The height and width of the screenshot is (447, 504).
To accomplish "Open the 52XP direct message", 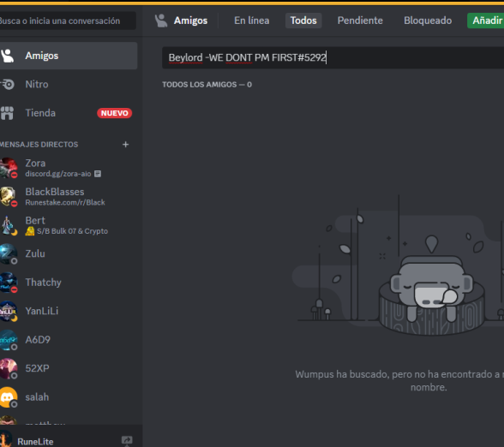I will 69,368.
